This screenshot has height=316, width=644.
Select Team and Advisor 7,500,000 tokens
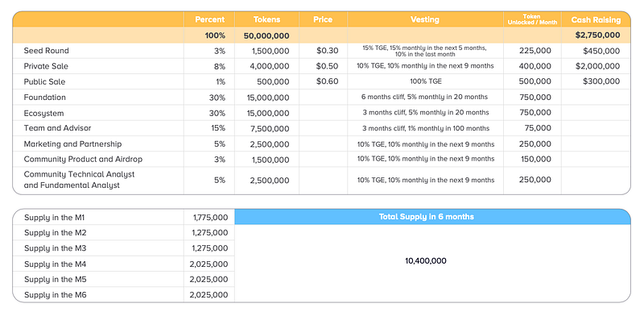[269, 129]
